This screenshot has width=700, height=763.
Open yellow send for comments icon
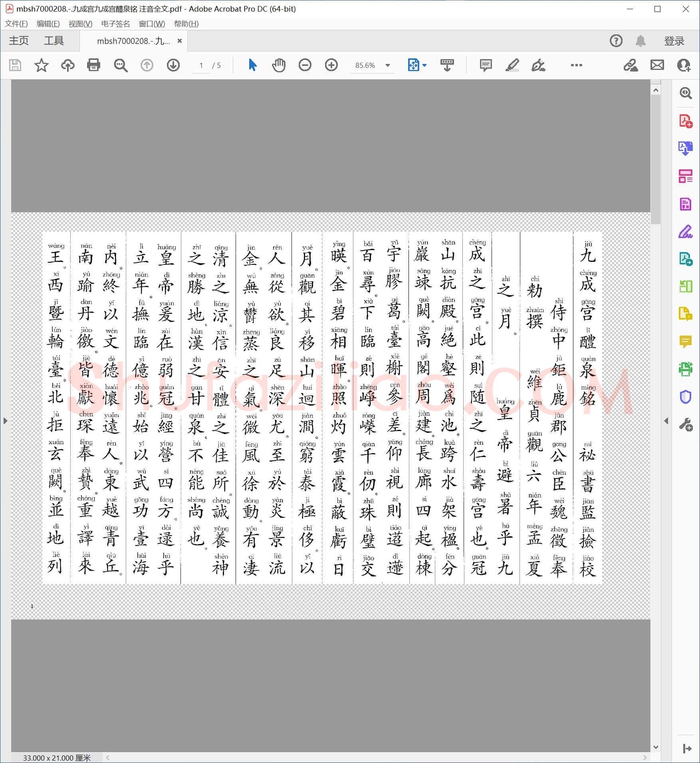pos(686,314)
